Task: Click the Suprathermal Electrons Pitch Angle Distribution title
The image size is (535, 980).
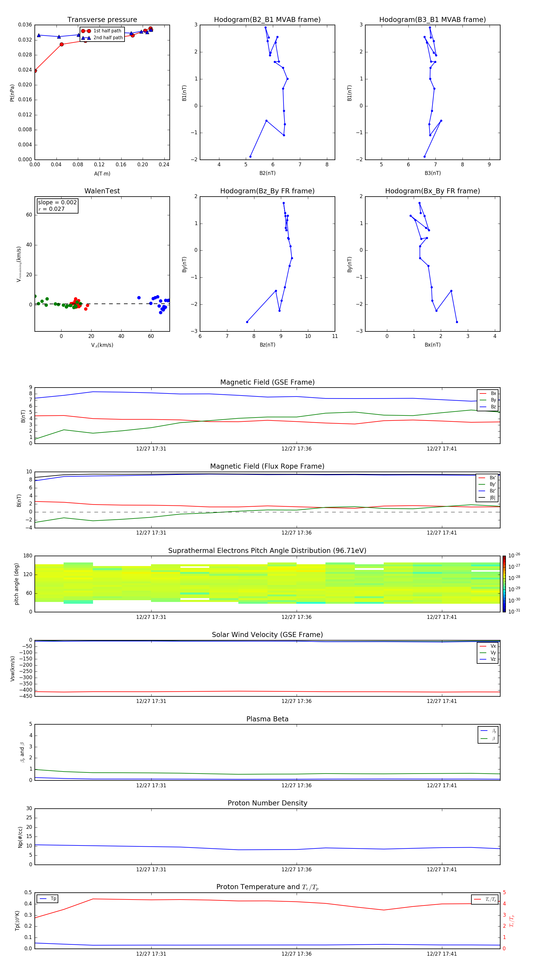Action: point(267,551)
